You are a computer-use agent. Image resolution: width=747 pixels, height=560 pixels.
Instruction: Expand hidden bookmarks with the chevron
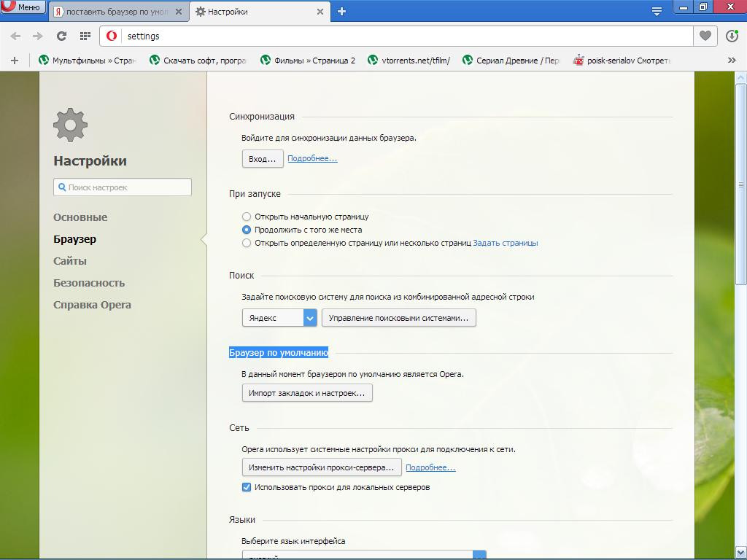732,61
